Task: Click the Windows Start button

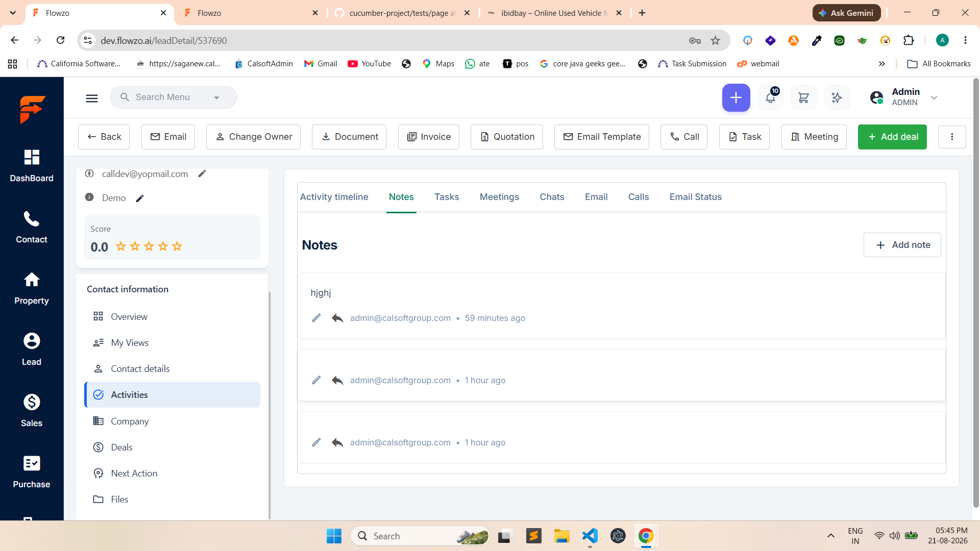Action: pyautogui.click(x=334, y=536)
